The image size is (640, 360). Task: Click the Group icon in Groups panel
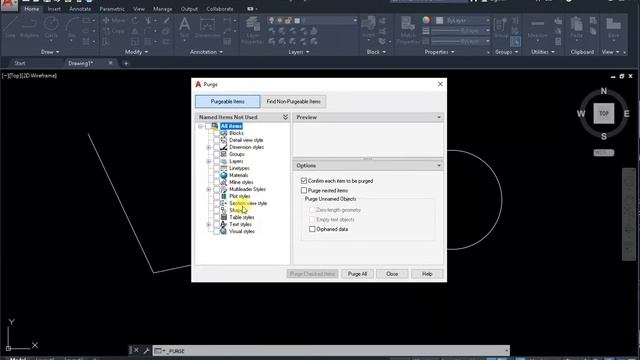click(500, 27)
